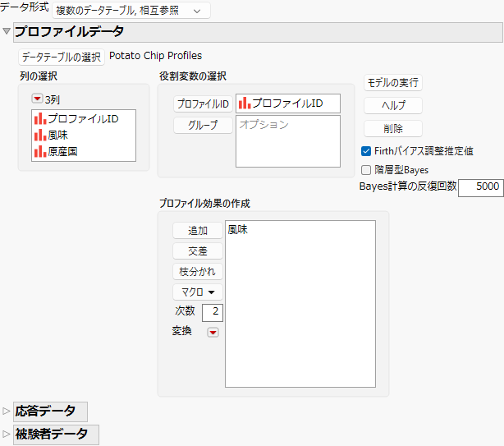Viewport: 504px width, 446px height.
Task: Click the nominal icon beside 原産国 in the column list
Action: point(40,151)
